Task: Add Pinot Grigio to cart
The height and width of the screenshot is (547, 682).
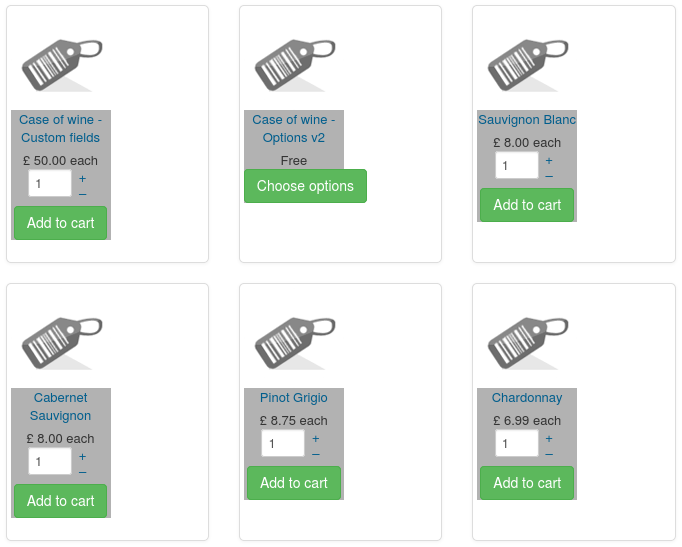Action: (294, 483)
